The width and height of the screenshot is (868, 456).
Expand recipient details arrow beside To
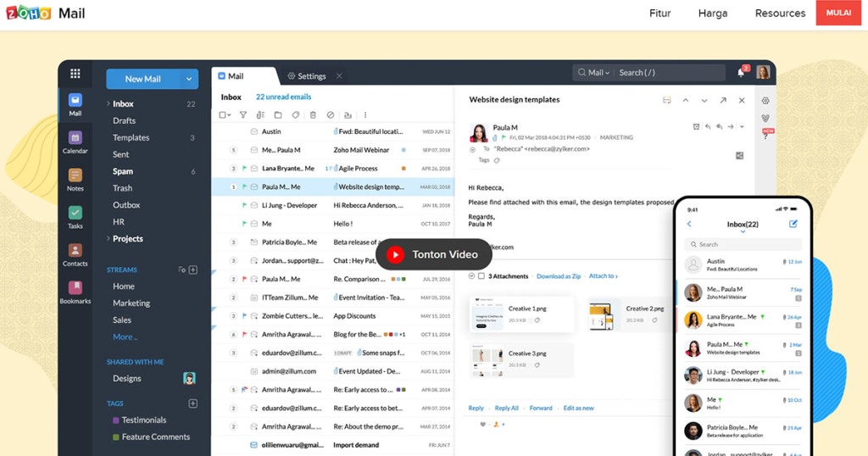(472, 149)
